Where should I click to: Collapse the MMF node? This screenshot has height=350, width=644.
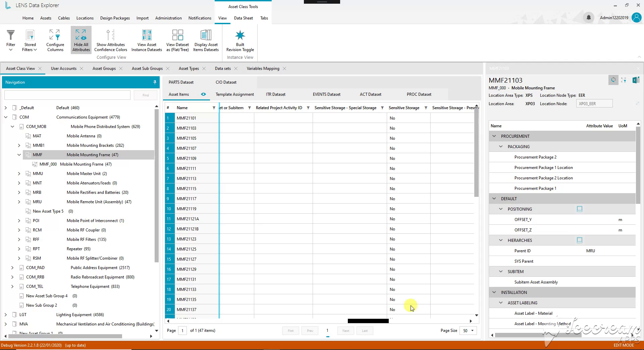tap(19, 155)
